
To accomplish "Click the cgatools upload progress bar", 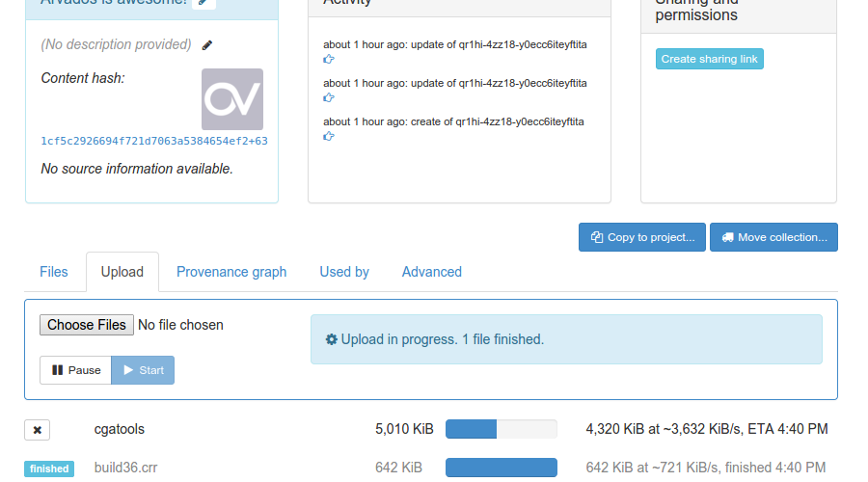I will point(501,429).
